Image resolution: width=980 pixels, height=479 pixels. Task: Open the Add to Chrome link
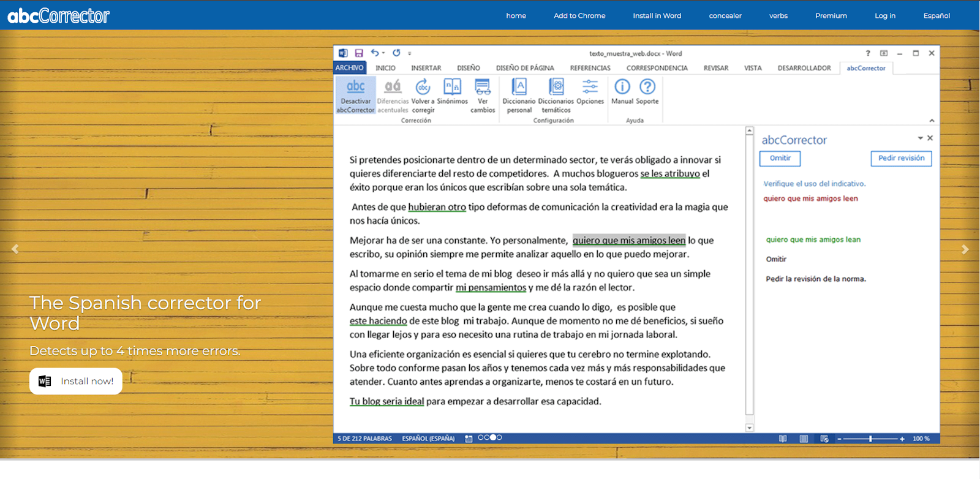click(x=579, y=16)
